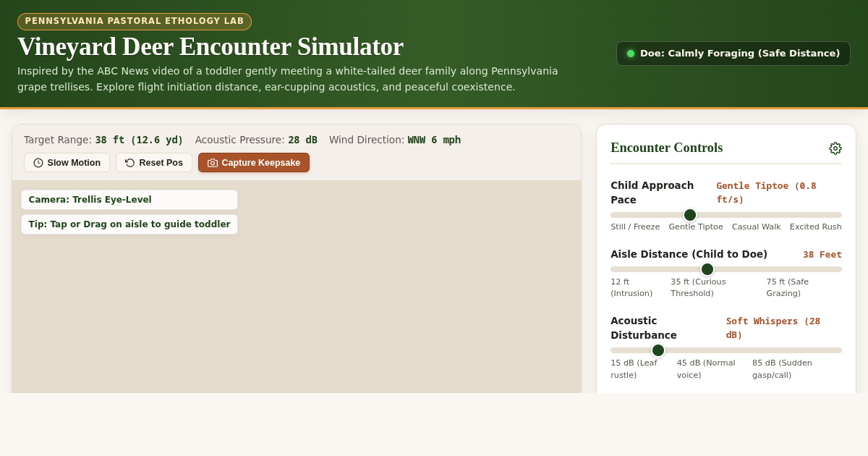Click the vineyard aisle simulation canvas
This screenshot has height=456, width=868.
pyautogui.click(x=297, y=287)
